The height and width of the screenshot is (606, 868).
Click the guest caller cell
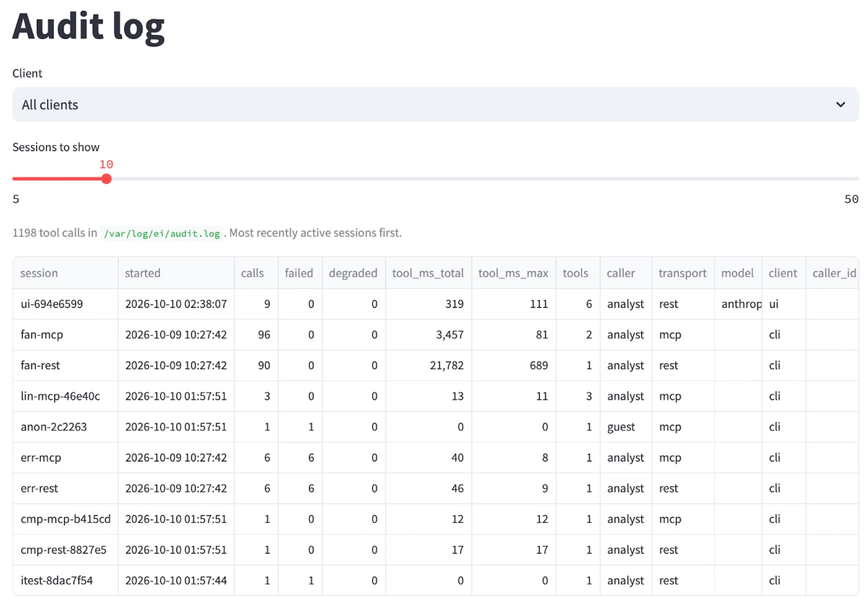[626, 426]
